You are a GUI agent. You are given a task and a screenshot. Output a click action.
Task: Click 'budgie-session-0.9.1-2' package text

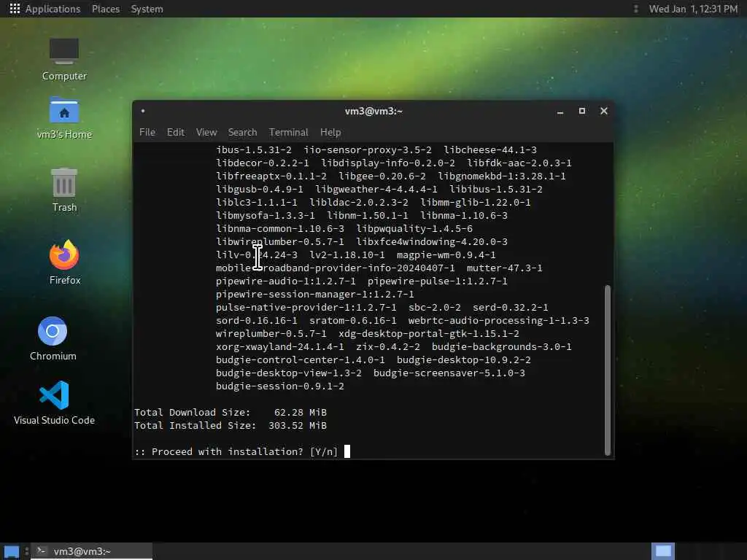pos(280,386)
